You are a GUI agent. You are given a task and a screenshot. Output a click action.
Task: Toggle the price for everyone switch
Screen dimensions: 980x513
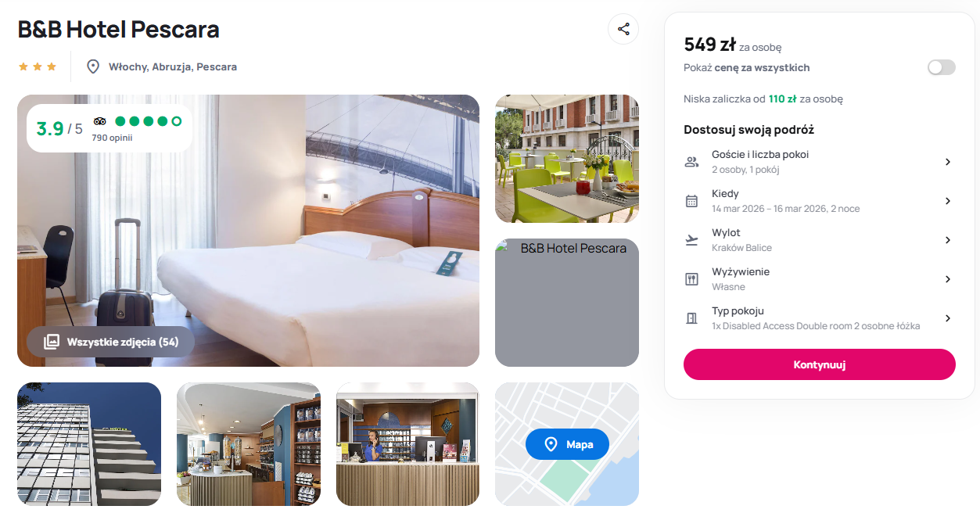click(942, 67)
